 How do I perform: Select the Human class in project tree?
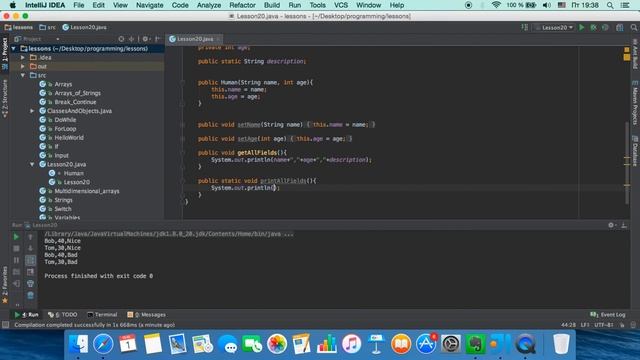tap(73, 173)
